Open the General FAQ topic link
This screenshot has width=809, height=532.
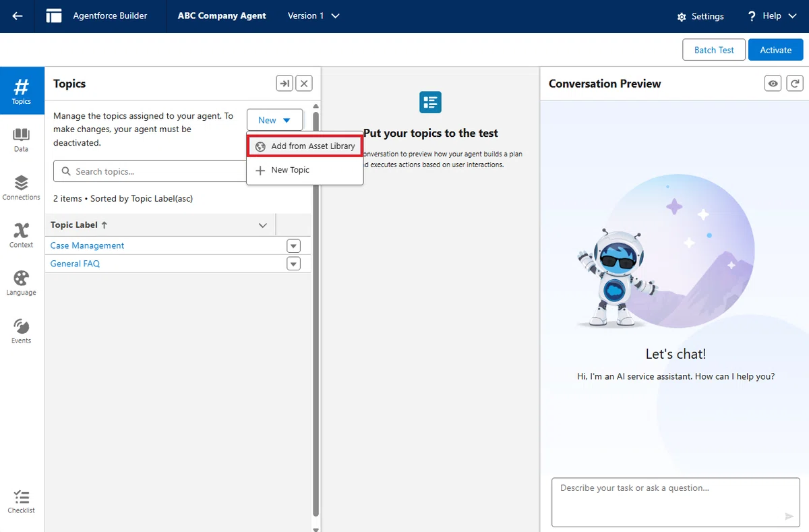coord(75,264)
